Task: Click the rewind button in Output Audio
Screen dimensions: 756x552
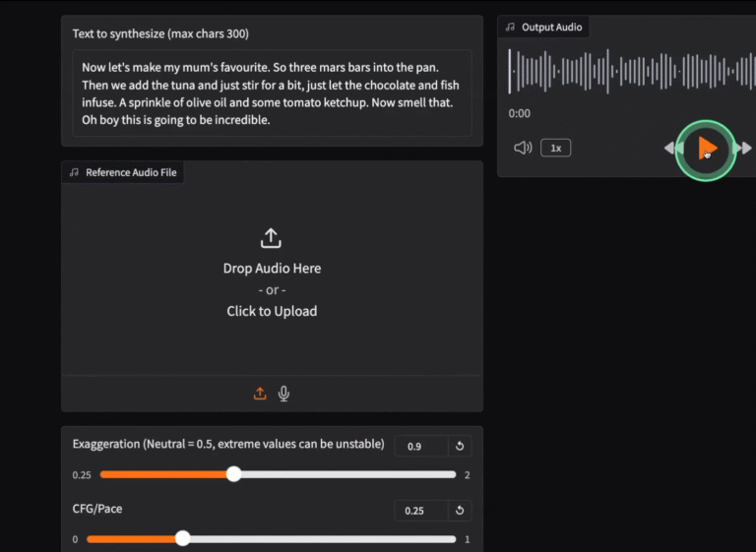Action: 673,148
